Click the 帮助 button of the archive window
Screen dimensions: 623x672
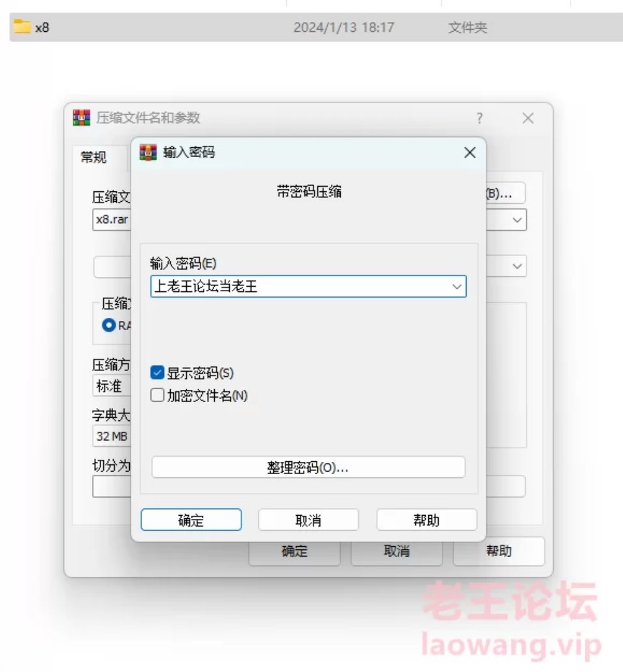[499, 551]
